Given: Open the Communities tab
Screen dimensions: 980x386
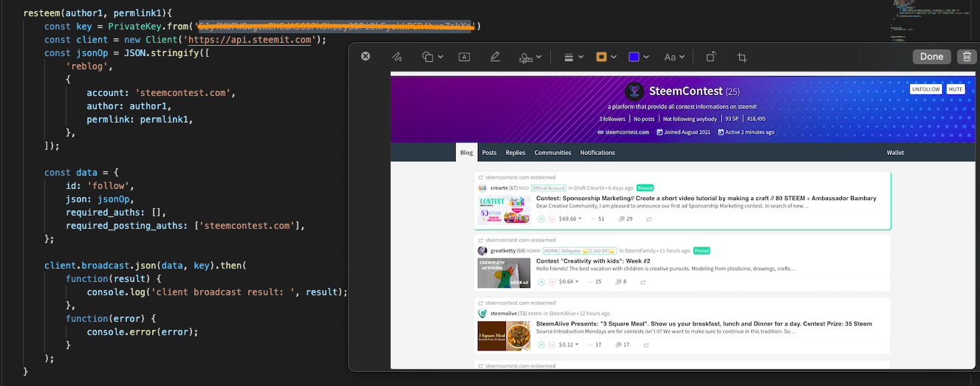Looking at the screenshot, I should pyautogui.click(x=553, y=153).
